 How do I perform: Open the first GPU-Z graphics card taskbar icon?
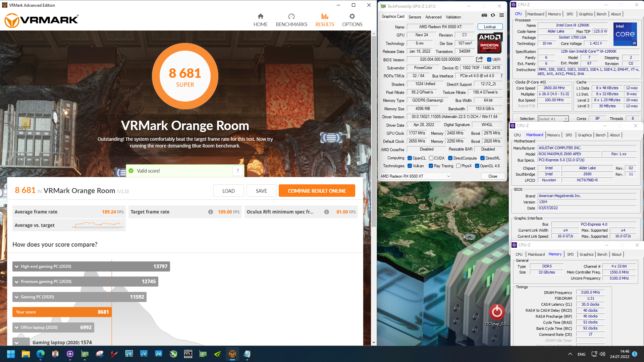coord(85,354)
